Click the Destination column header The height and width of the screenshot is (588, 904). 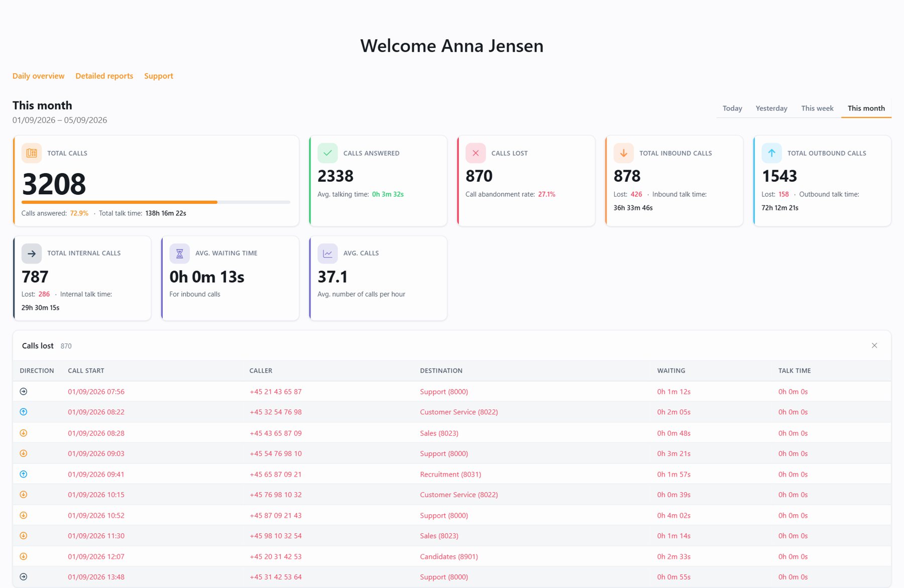(441, 371)
